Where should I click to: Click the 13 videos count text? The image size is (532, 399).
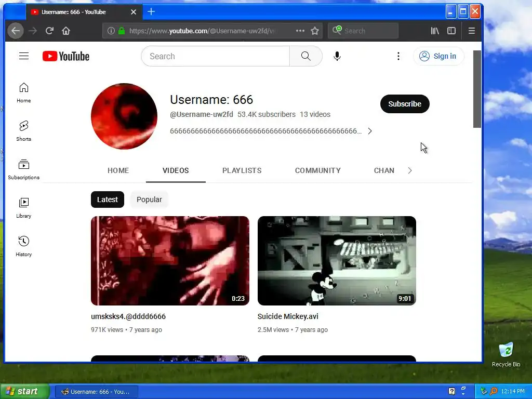point(315,114)
